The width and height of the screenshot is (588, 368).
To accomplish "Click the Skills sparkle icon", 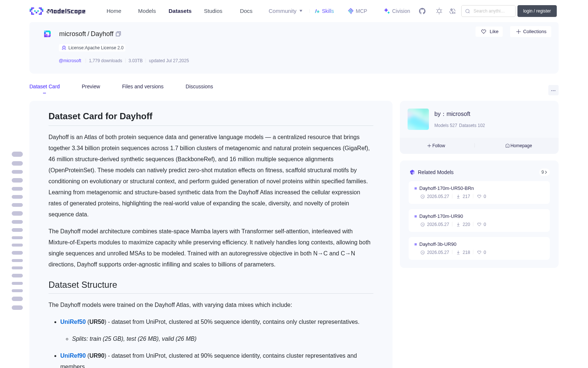I will tap(317, 11).
